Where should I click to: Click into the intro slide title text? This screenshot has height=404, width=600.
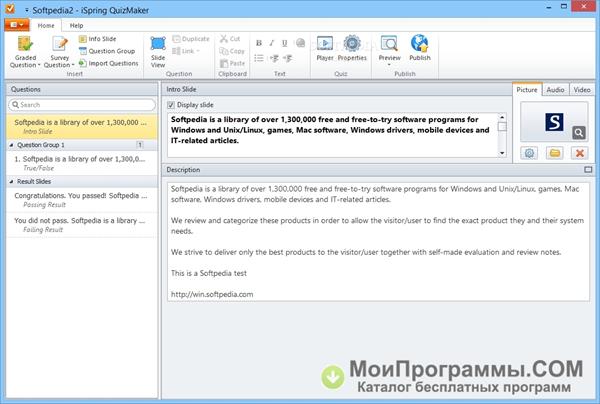[332, 135]
